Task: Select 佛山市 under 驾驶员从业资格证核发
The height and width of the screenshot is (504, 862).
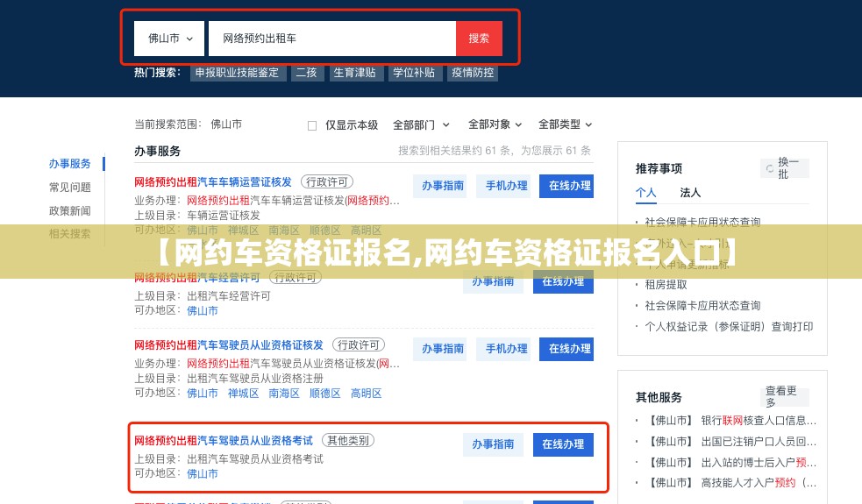Action: point(203,393)
